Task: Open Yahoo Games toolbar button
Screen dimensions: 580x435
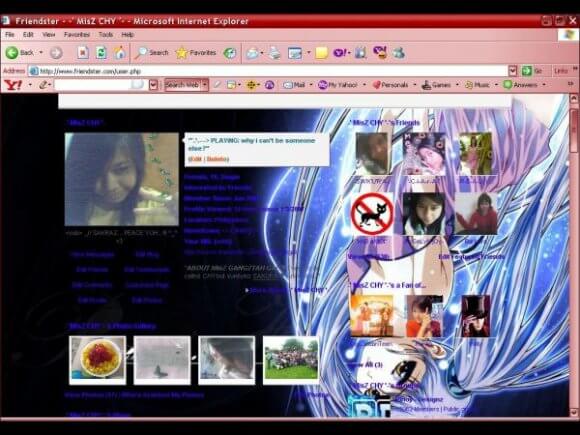Action: click(436, 85)
